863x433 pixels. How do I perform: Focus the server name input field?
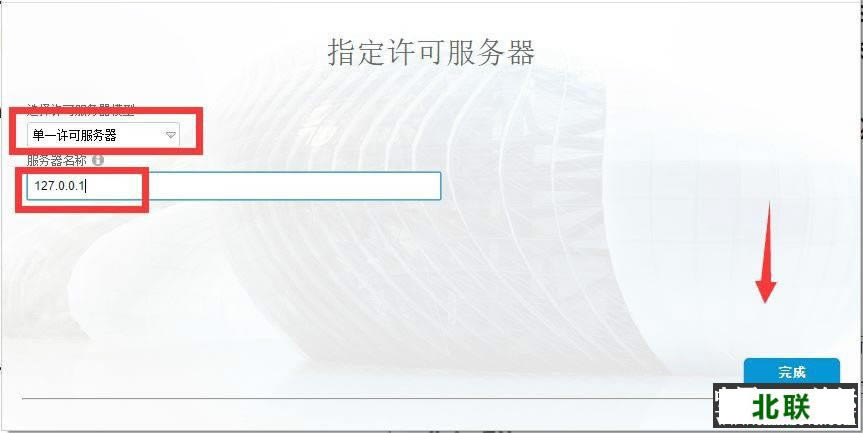[233, 186]
